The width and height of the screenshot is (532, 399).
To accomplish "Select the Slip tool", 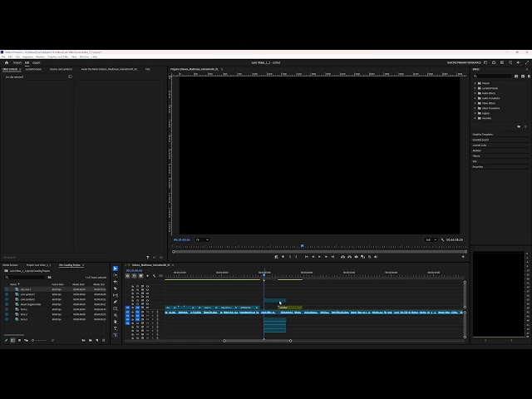I will [116, 295].
